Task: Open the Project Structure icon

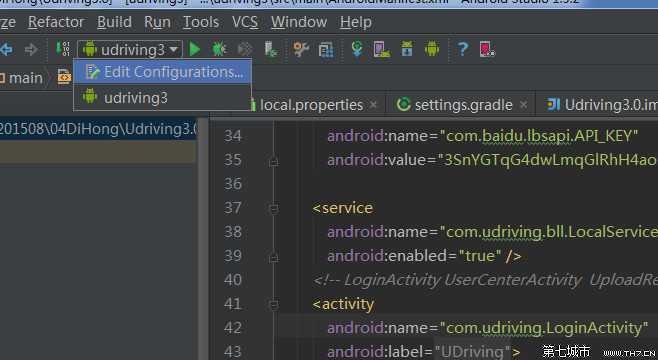Action: (x=326, y=50)
